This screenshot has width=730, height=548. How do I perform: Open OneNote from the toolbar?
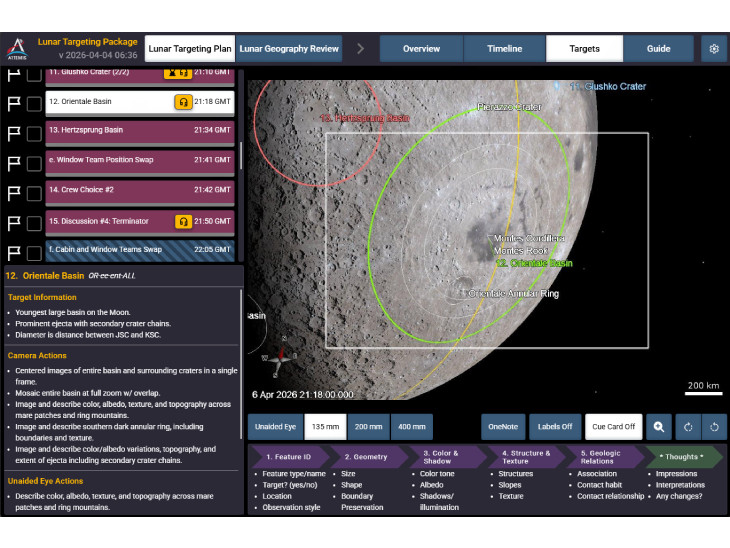coord(503,427)
